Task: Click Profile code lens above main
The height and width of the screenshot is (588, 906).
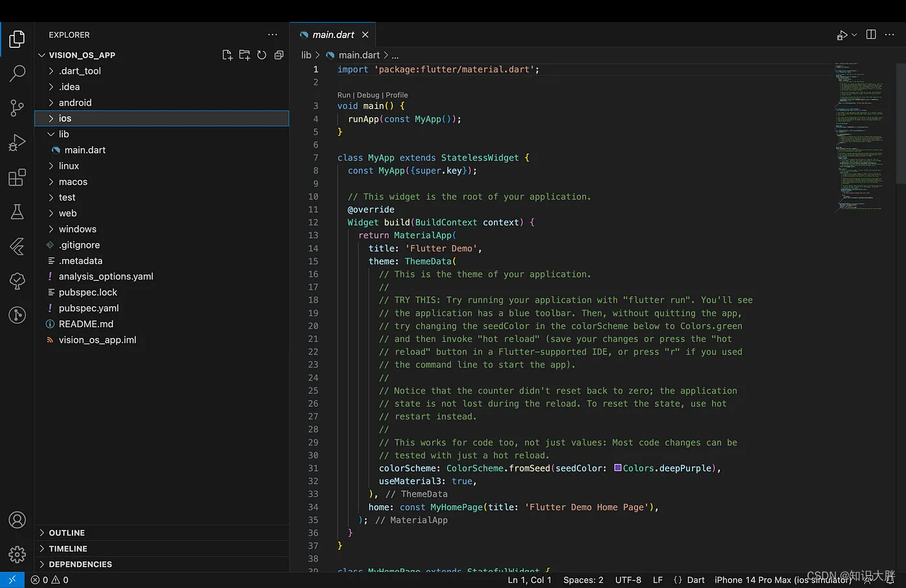Action: coord(397,95)
